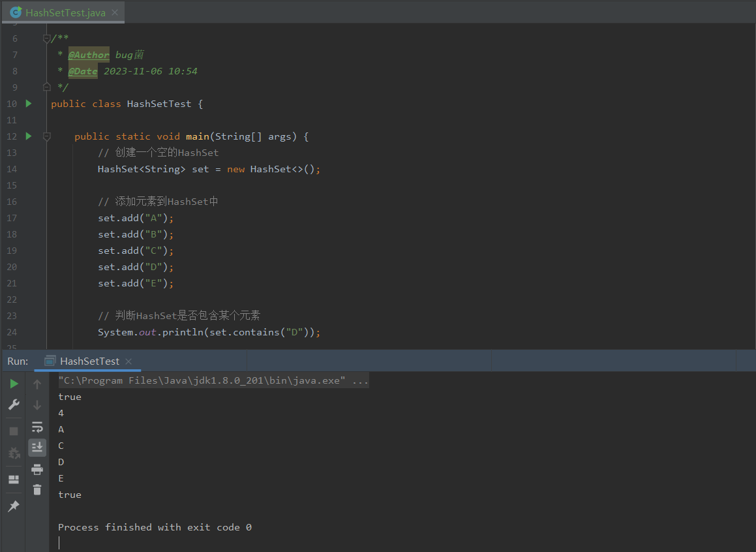Click 'Process finished with exit code 0'
Viewport: 756px width, 552px height.
pyautogui.click(x=155, y=527)
